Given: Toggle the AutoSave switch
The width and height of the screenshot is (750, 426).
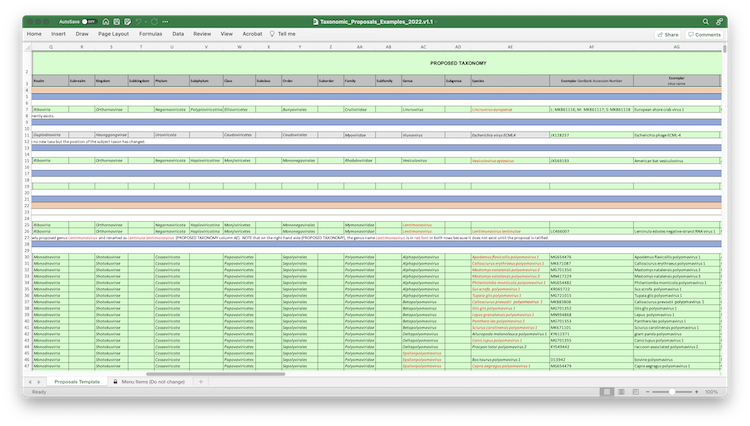Looking at the screenshot, I should (x=88, y=20).
